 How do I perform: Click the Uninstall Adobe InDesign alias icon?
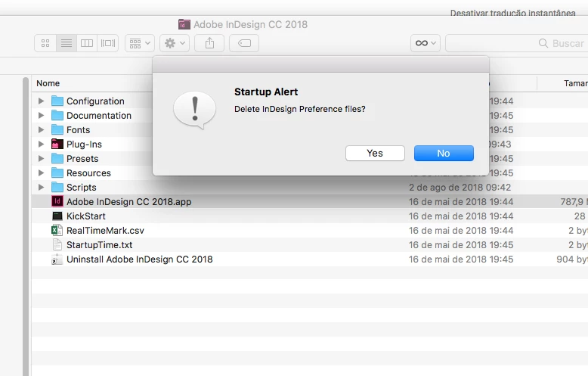coord(57,259)
